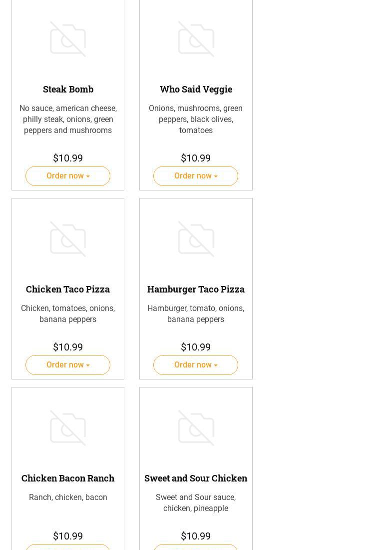Select the Who Said Veggie title
The height and width of the screenshot is (550, 392).
tap(196, 89)
